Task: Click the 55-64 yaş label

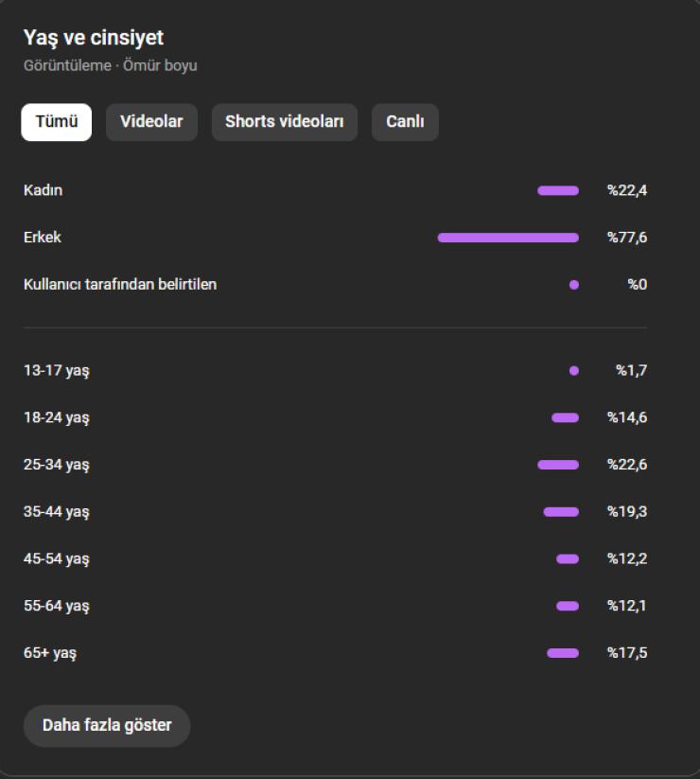Action: (x=57, y=607)
